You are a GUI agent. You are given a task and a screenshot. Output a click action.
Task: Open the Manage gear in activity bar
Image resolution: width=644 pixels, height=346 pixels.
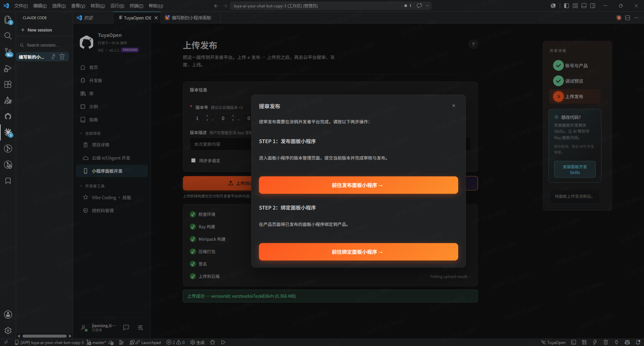pyautogui.click(x=8, y=331)
